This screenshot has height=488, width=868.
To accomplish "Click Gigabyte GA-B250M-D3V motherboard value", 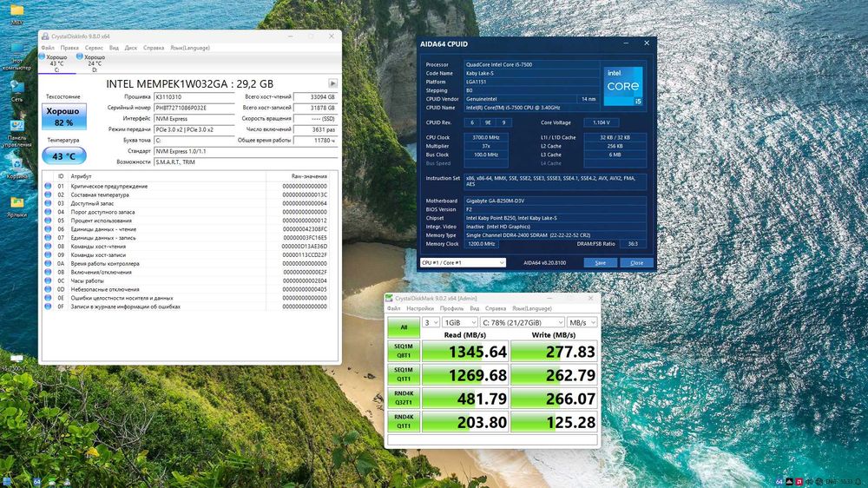I will (x=555, y=201).
